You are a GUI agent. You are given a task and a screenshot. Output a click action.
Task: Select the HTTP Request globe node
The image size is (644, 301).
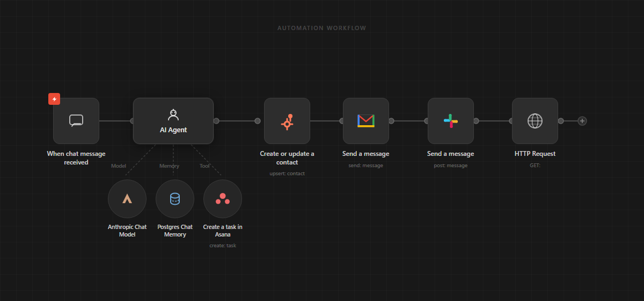pos(535,121)
